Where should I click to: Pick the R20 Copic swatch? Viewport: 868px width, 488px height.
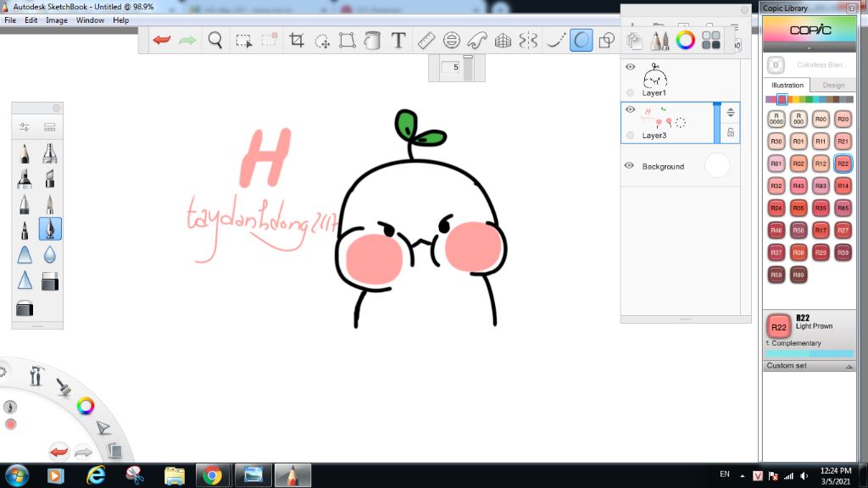(843, 119)
